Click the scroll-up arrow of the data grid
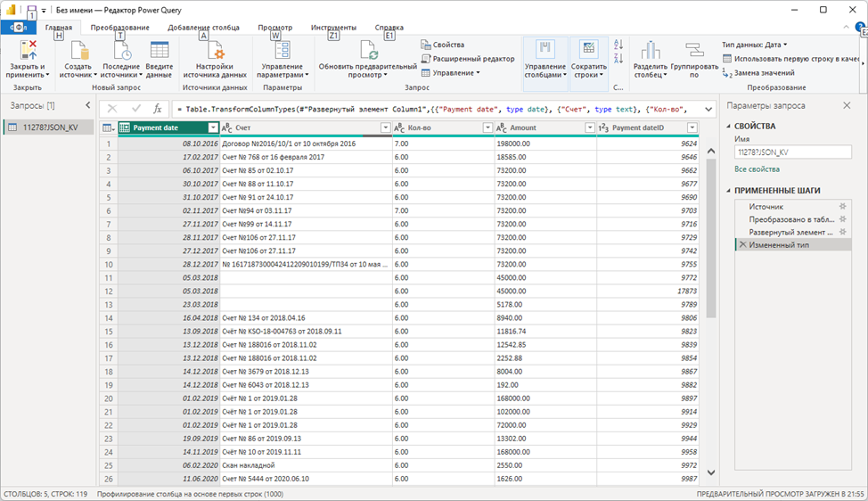The width and height of the screenshot is (868, 501). [x=711, y=152]
